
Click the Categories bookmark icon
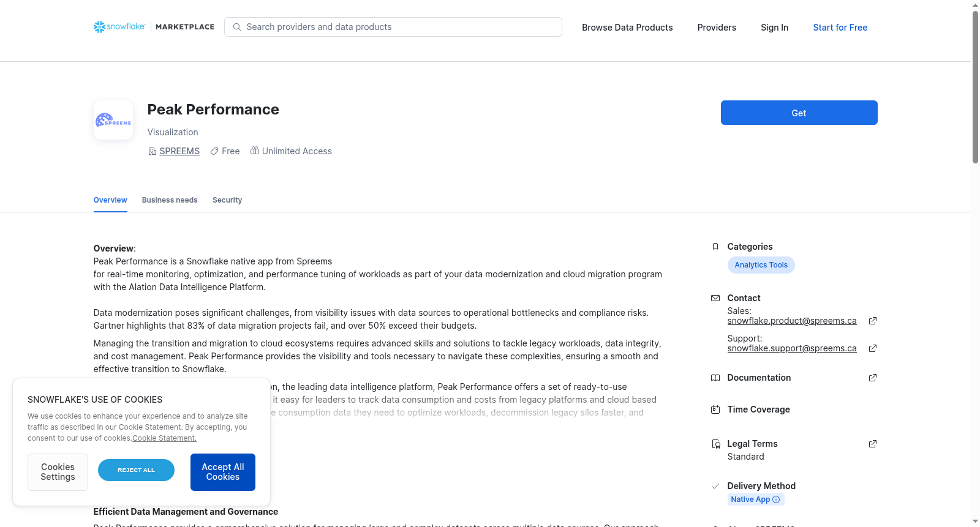tap(715, 247)
